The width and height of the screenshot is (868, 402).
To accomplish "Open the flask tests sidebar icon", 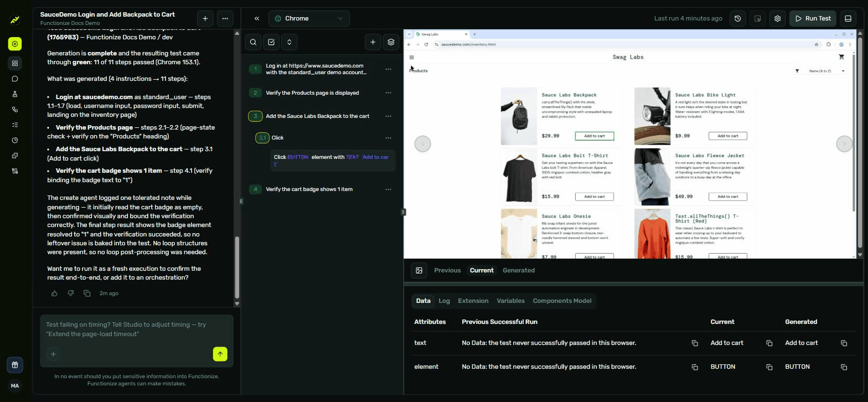I will click(x=15, y=94).
